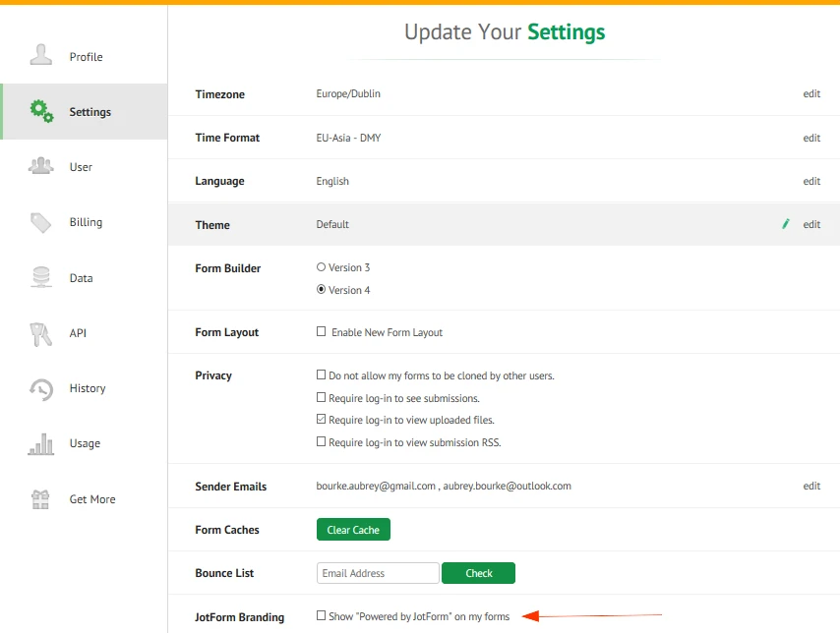Uncheck 'Require log-in to view uploaded files'

click(321, 420)
